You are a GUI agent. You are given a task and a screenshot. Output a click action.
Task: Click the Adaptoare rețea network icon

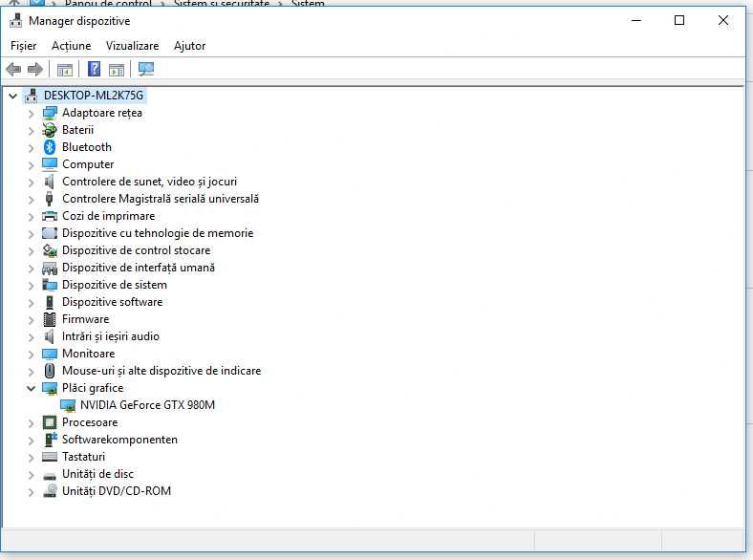point(50,113)
